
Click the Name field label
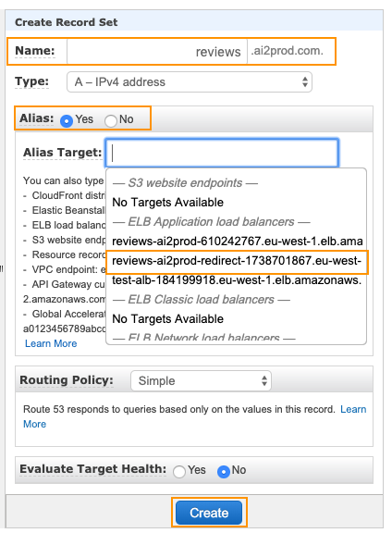[x=35, y=51]
